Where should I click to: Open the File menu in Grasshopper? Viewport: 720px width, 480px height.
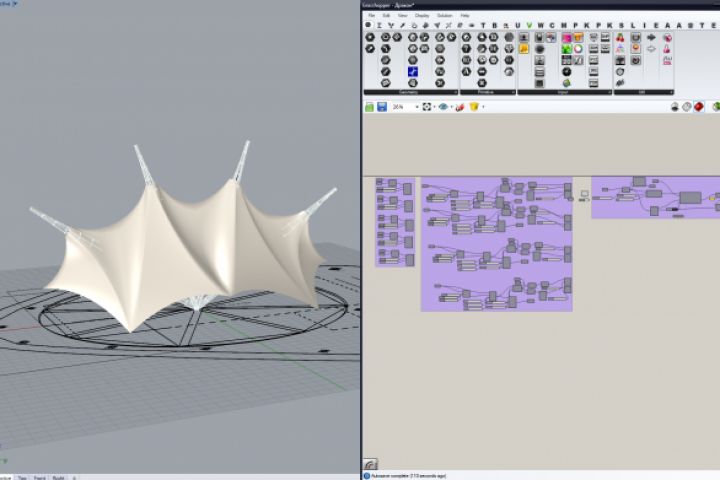point(371,16)
